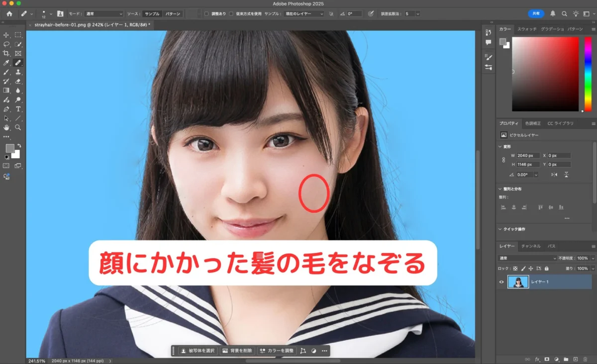
Task: Click the 共有 button
Action: coord(536,14)
